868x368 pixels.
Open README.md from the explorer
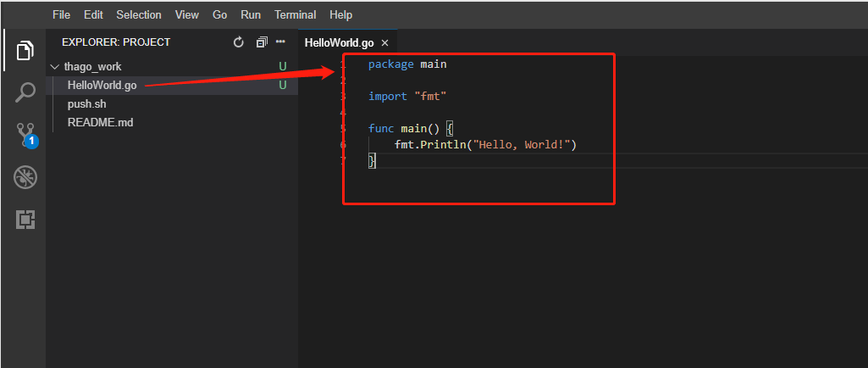(172, 122)
